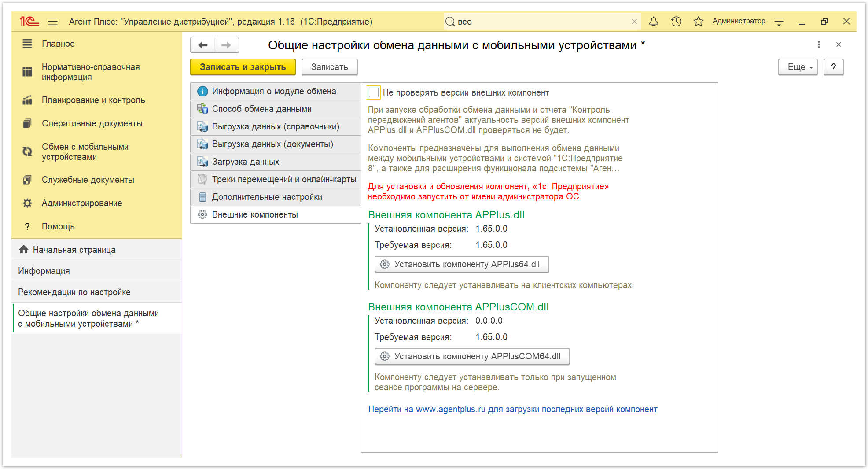Viewport: 868px width, 469px height.
Task: Click the Служебные документы sidebar icon
Action: [x=27, y=180]
